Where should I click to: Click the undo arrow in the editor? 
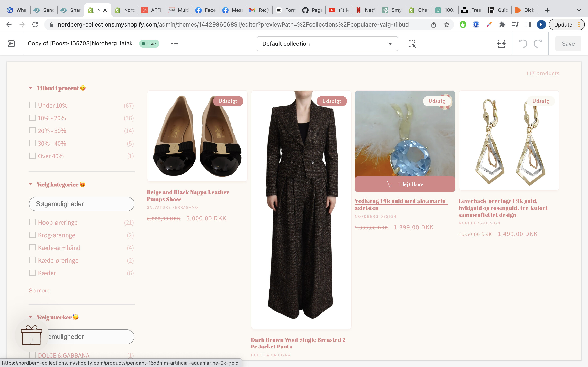[523, 44]
